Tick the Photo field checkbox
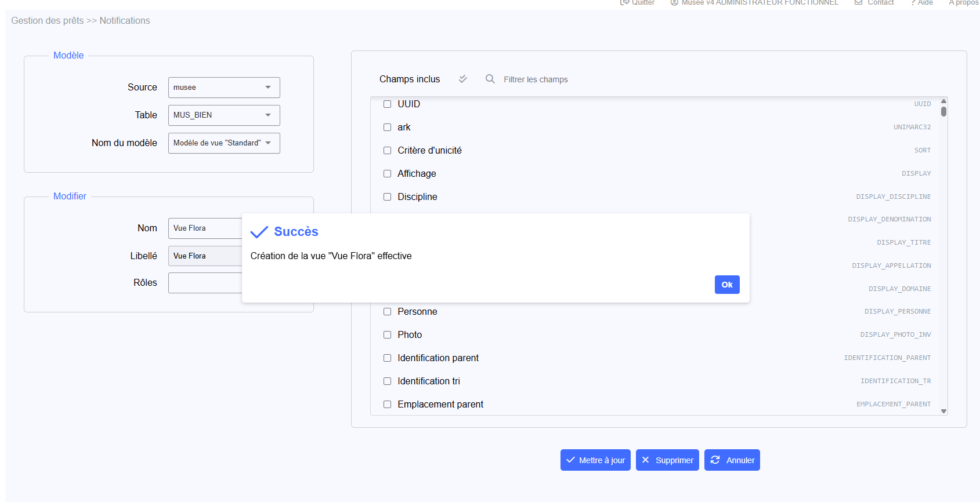The image size is (980, 502). (387, 335)
